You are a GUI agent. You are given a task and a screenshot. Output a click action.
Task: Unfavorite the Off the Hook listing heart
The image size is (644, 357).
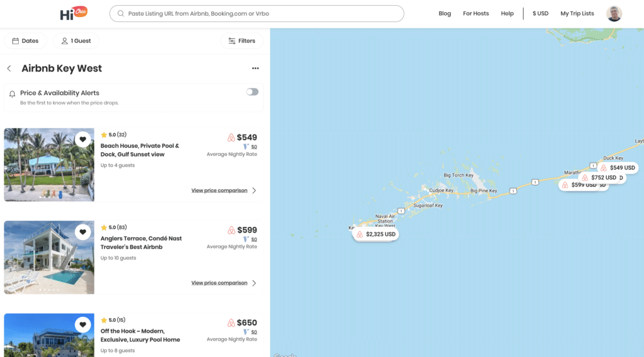(x=82, y=325)
